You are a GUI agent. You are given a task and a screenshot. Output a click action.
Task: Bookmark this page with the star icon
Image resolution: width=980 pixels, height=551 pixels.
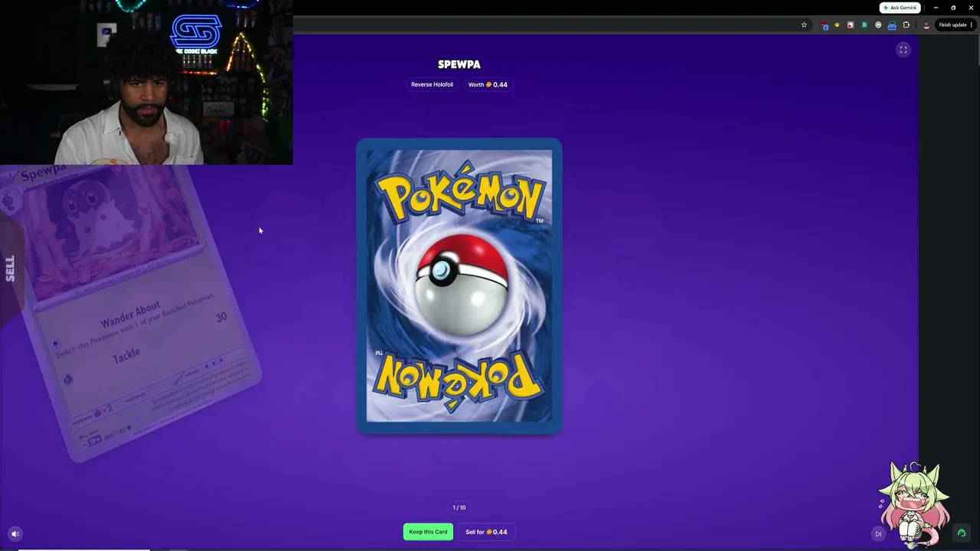click(804, 25)
